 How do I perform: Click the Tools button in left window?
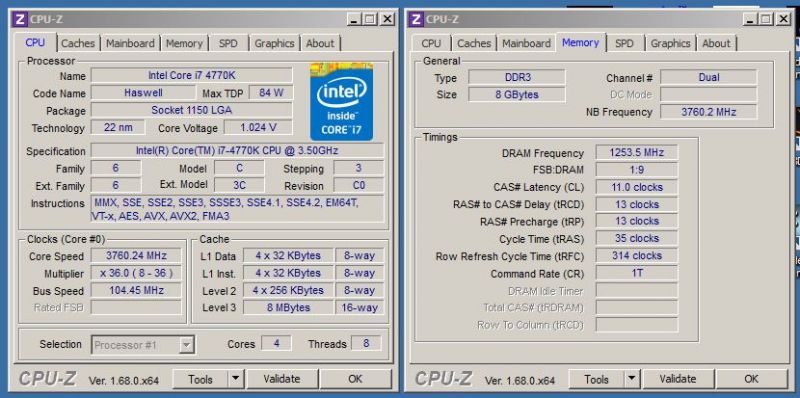pos(200,379)
